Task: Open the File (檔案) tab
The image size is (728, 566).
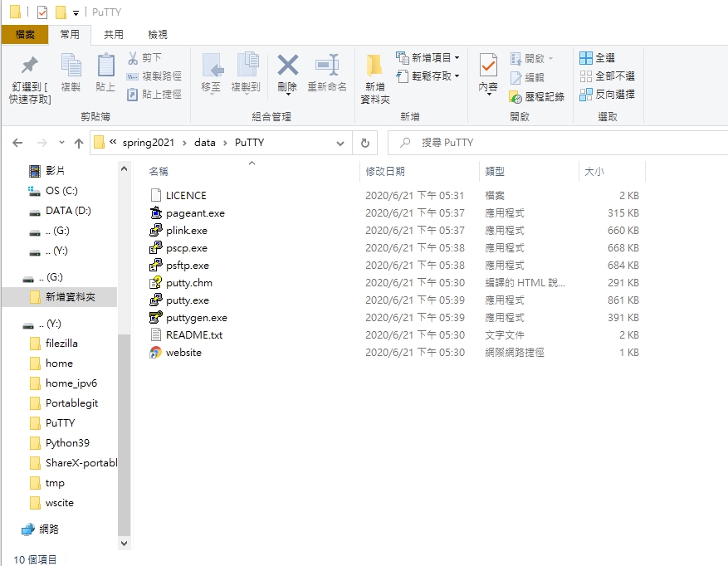Action: tap(25, 34)
